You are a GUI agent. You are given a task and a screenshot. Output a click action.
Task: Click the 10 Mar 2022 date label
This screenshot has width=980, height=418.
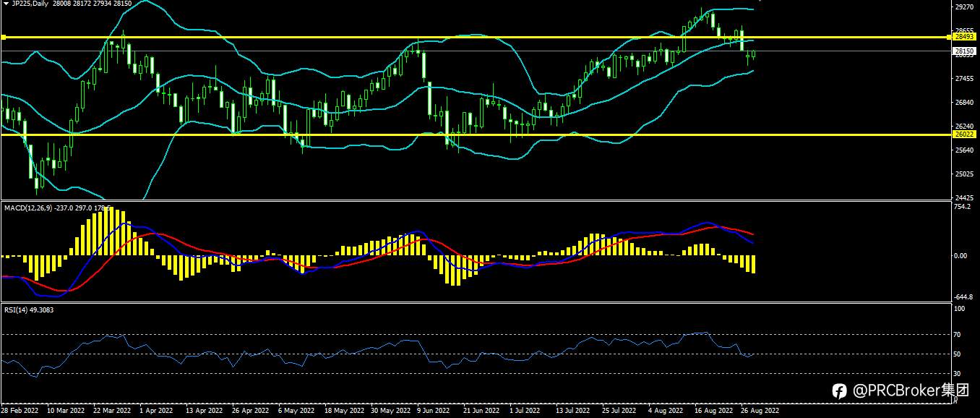(x=66, y=410)
